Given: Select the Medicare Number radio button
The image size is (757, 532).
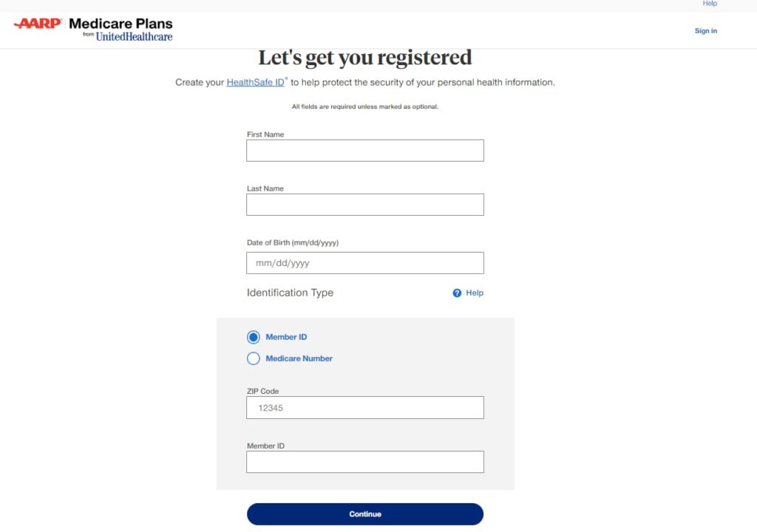Looking at the screenshot, I should tap(253, 358).
